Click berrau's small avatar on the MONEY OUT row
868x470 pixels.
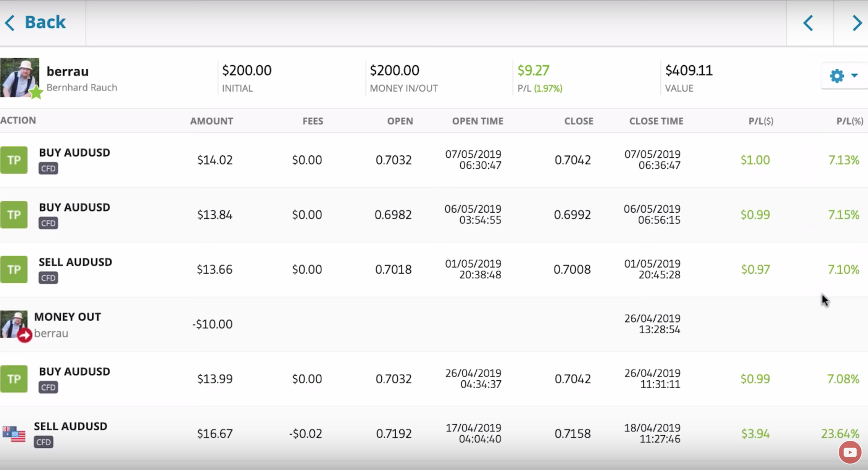(14, 324)
